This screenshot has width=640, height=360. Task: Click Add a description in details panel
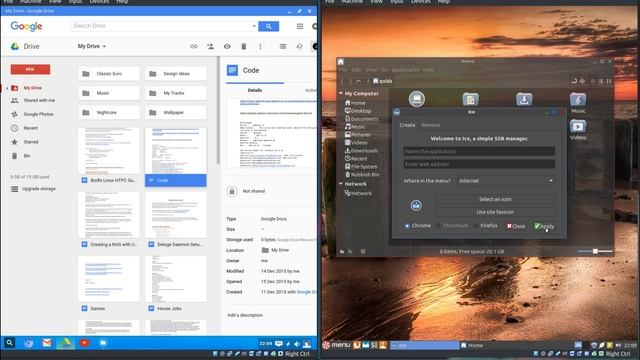245,315
